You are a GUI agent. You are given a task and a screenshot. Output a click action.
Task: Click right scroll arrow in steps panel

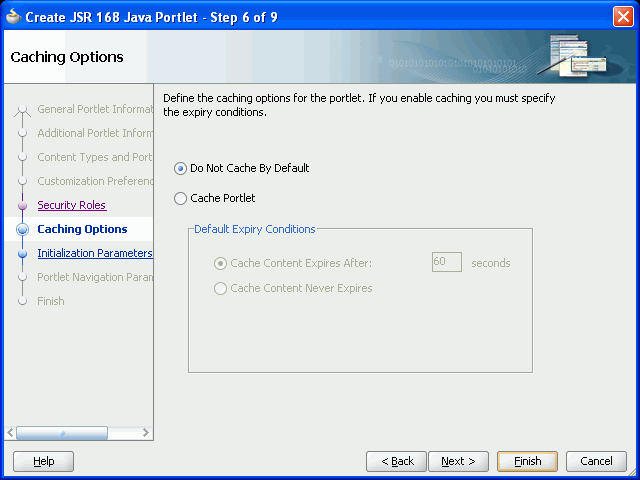pyautogui.click(x=145, y=432)
